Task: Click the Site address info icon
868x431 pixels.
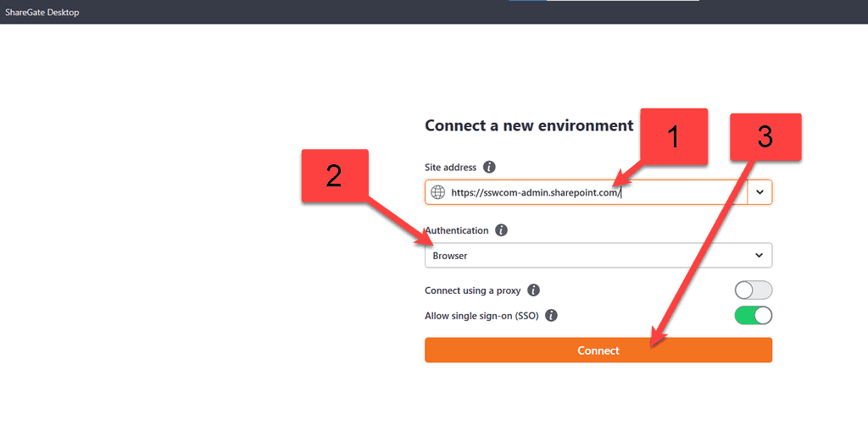Action: click(x=489, y=168)
